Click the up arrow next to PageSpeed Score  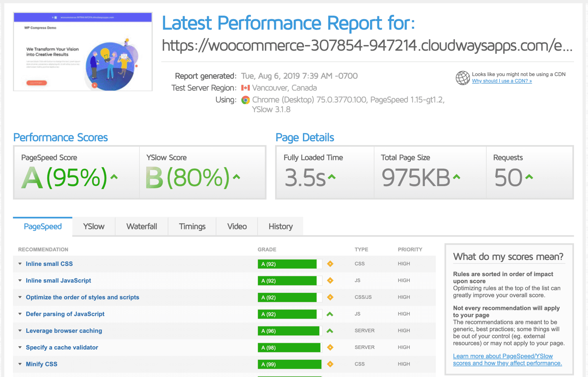(x=114, y=177)
